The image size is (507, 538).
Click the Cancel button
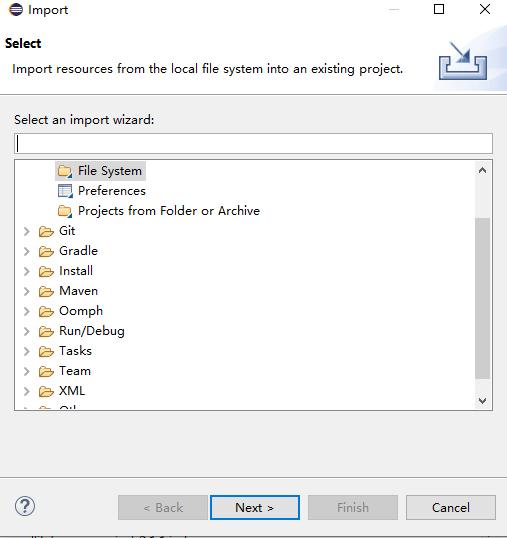pos(451,507)
